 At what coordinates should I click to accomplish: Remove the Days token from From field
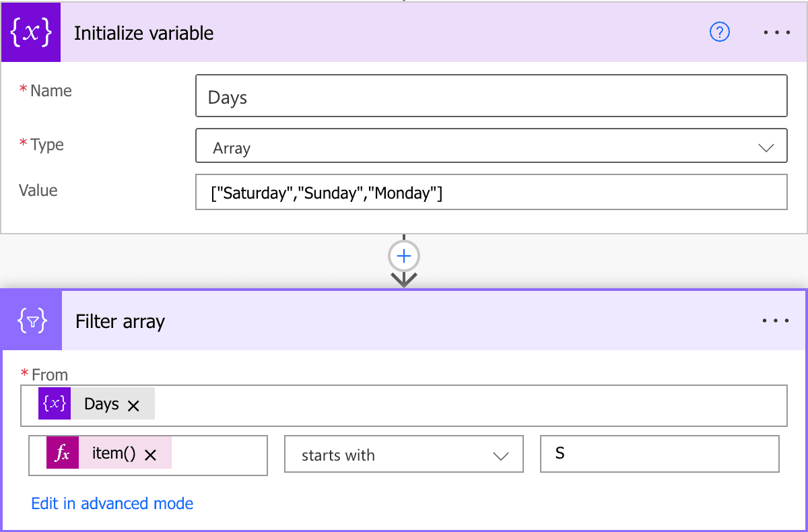click(133, 405)
